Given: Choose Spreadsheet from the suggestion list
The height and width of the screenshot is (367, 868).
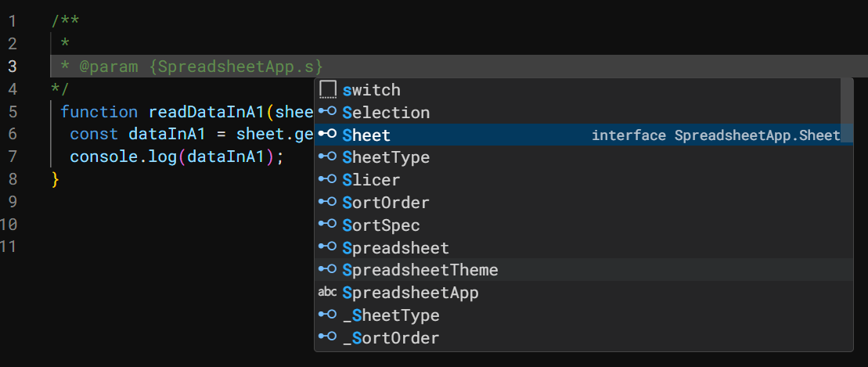Looking at the screenshot, I should 395,248.
